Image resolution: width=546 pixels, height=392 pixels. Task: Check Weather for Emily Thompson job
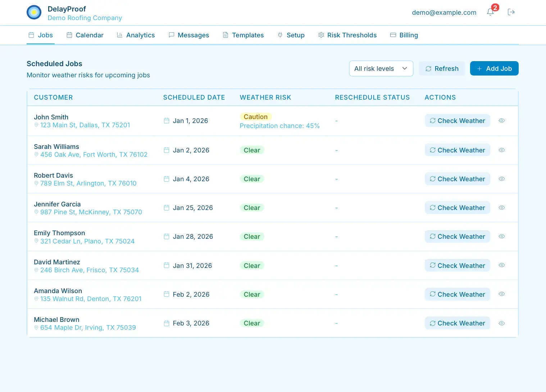click(457, 237)
